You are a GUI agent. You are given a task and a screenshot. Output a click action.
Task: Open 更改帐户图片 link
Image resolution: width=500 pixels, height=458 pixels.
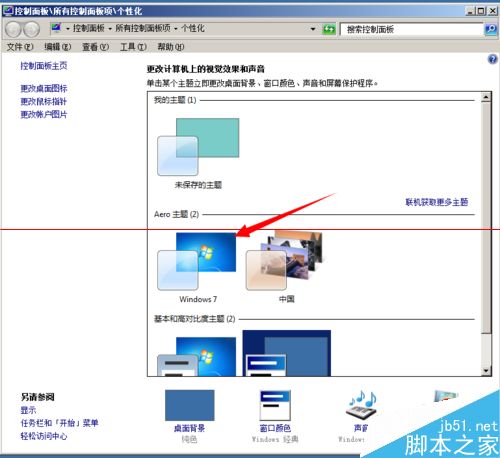[44, 114]
